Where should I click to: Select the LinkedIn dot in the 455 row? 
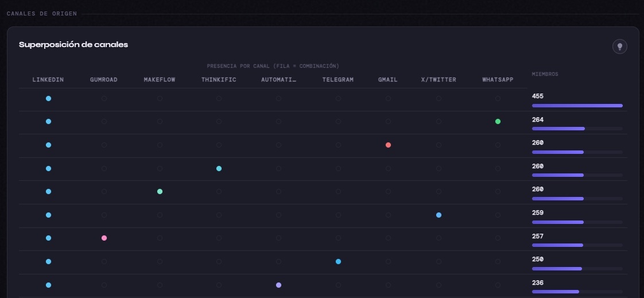click(x=48, y=98)
